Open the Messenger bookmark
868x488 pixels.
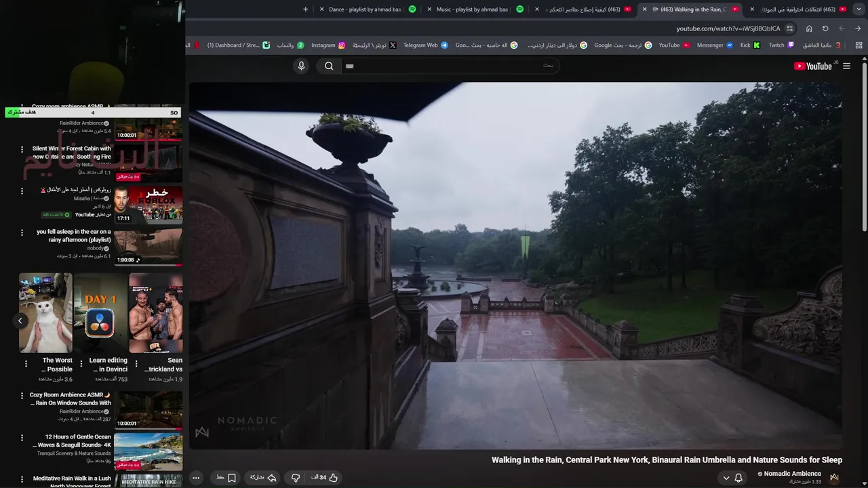[715, 45]
